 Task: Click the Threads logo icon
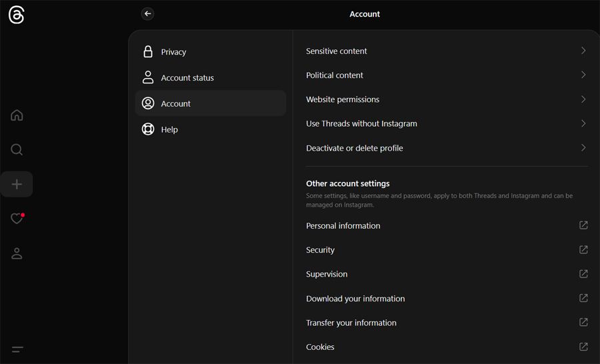[x=17, y=15]
